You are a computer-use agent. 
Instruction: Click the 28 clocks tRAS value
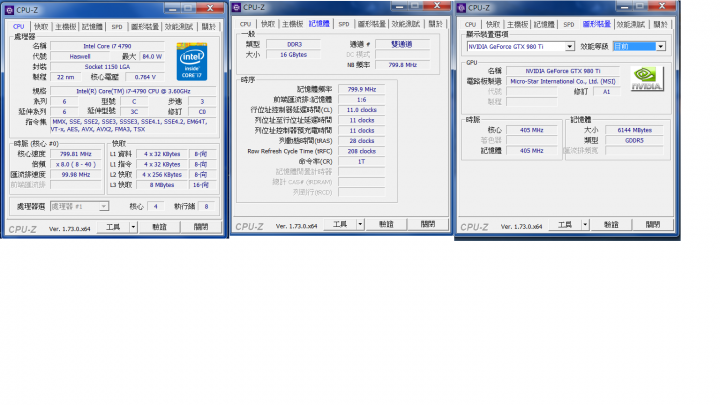pyautogui.click(x=362, y=141)
